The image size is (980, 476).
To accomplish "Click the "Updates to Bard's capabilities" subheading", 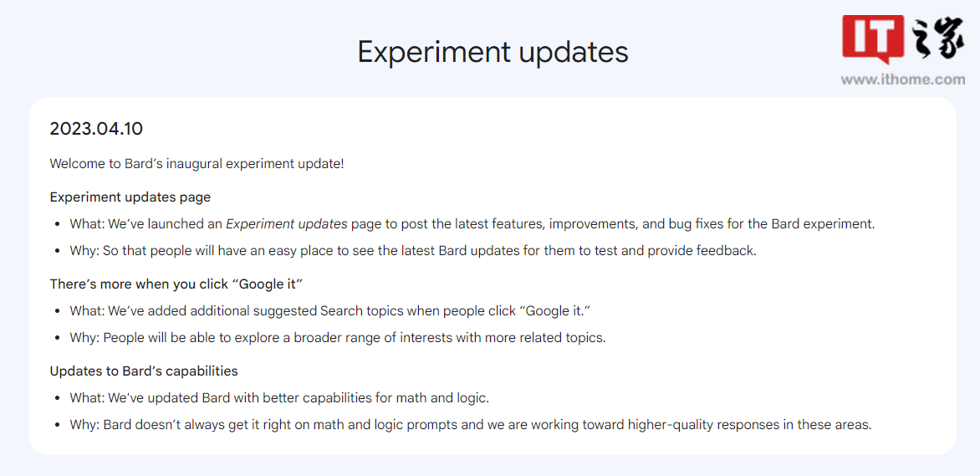I will click(144, 371).
